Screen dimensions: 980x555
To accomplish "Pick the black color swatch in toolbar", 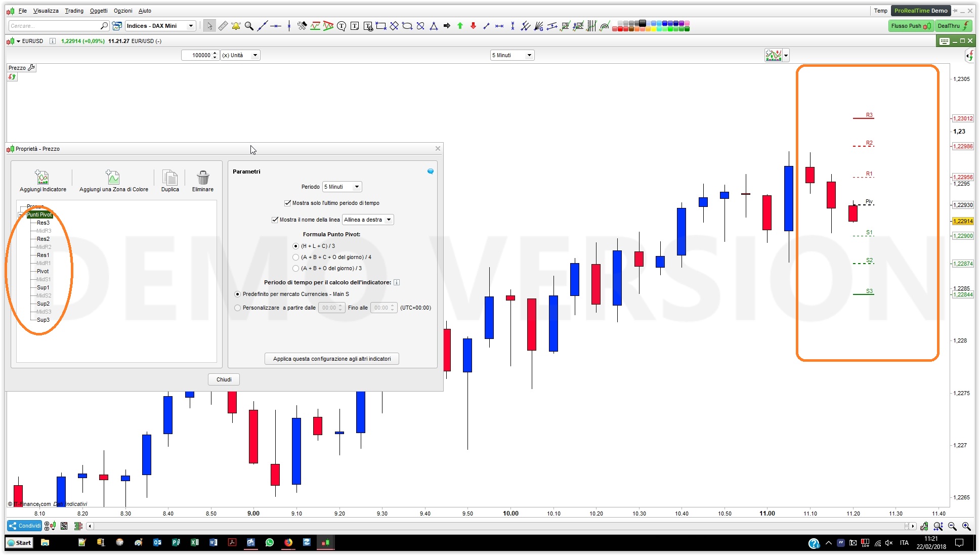I will tap(642, 23).
